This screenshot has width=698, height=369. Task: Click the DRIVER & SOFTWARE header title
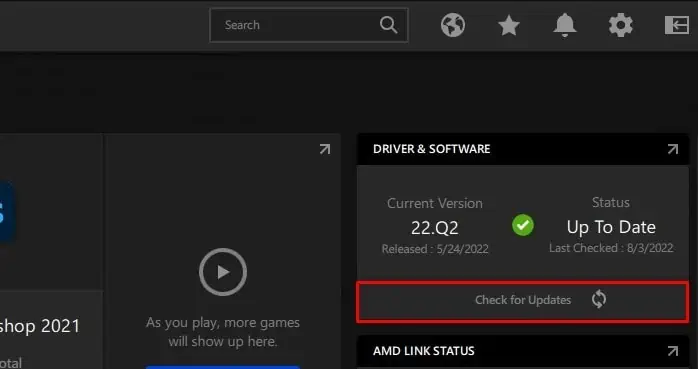coord(431,149)
